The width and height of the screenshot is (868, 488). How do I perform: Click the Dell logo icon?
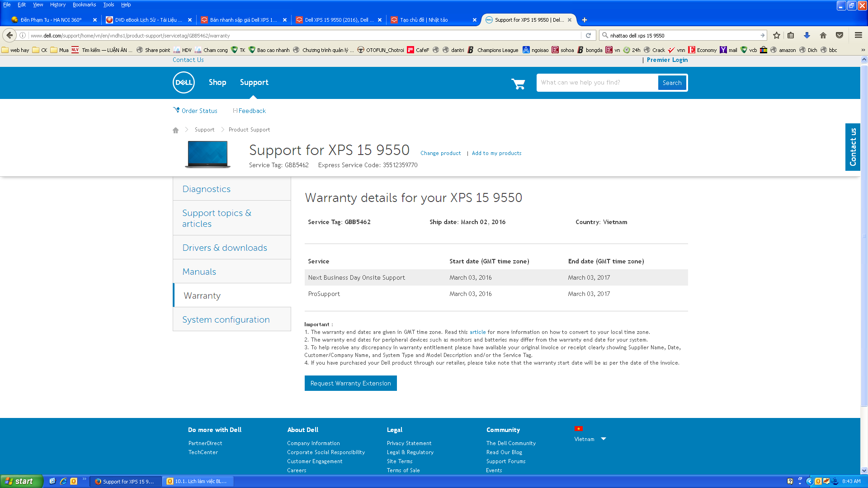click(184, 83)
